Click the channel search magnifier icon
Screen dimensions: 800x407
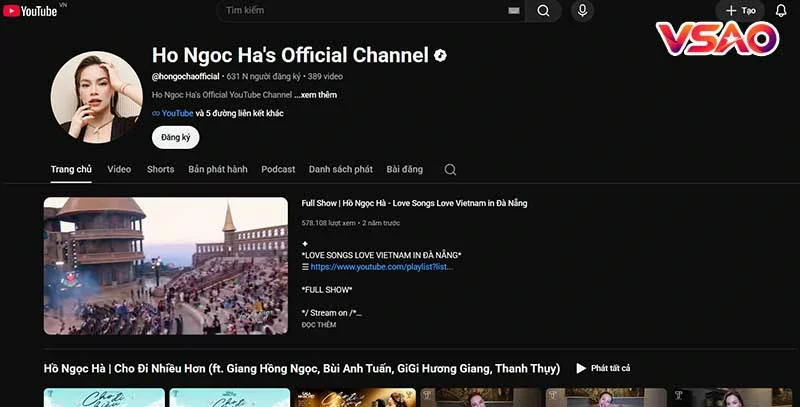pyautogui.click(x=450, y=170)
